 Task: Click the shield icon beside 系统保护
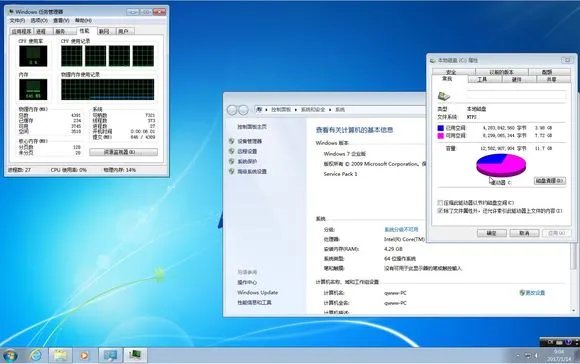click(x=232, y=161)
